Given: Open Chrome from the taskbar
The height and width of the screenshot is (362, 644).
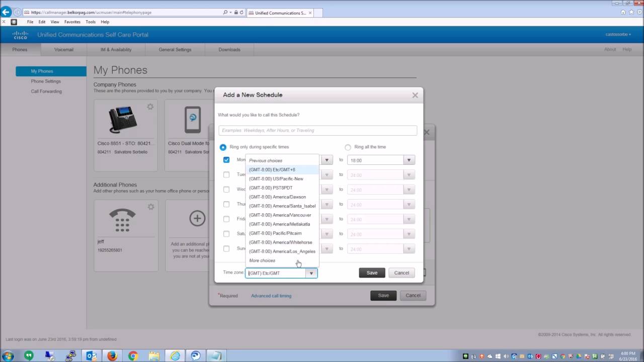Looking at the screenshot, I should coord(133,356).
